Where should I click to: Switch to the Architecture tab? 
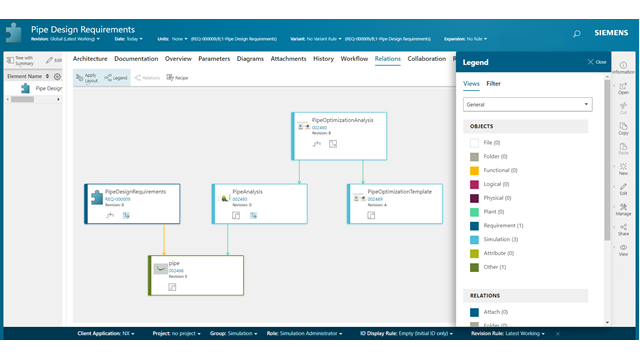[x=90, y=59]
